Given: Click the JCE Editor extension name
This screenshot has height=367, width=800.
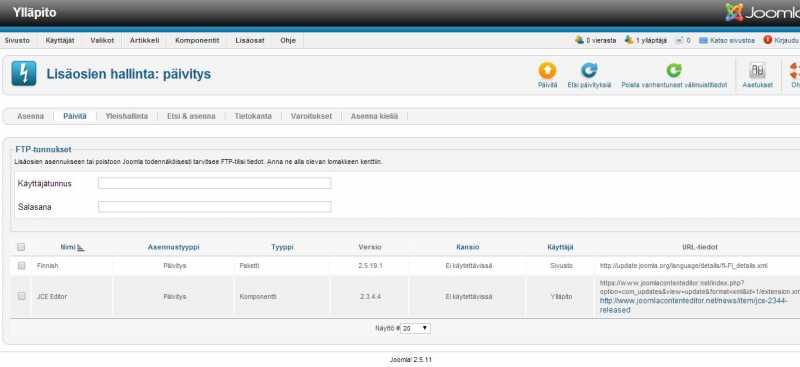Looking at the screenshot, I should pos(52,296).
